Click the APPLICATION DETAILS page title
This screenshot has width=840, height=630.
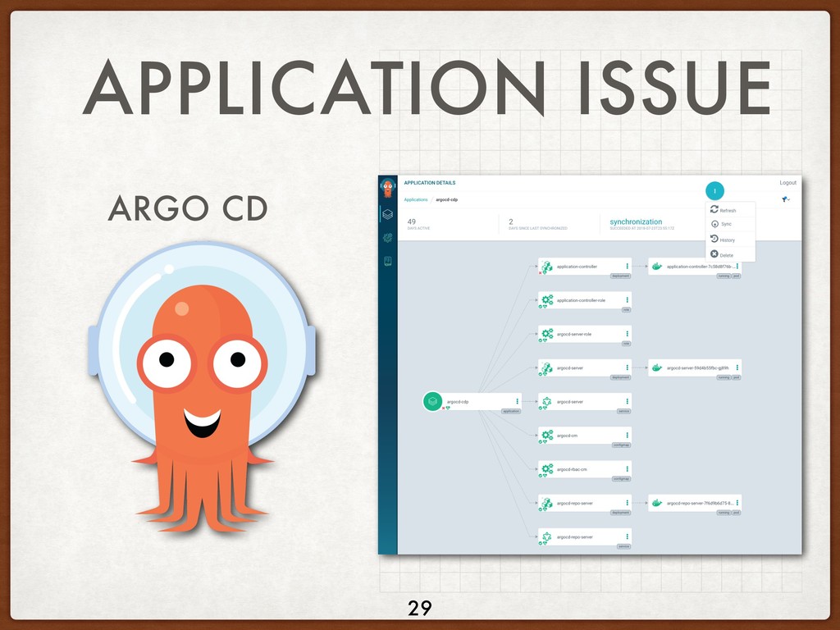[430, 183]
